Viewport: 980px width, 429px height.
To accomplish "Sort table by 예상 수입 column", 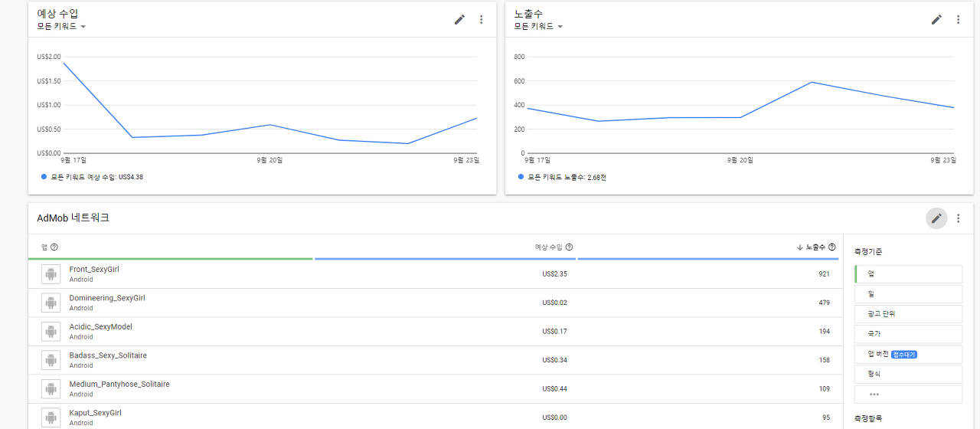I will [548, 247].
